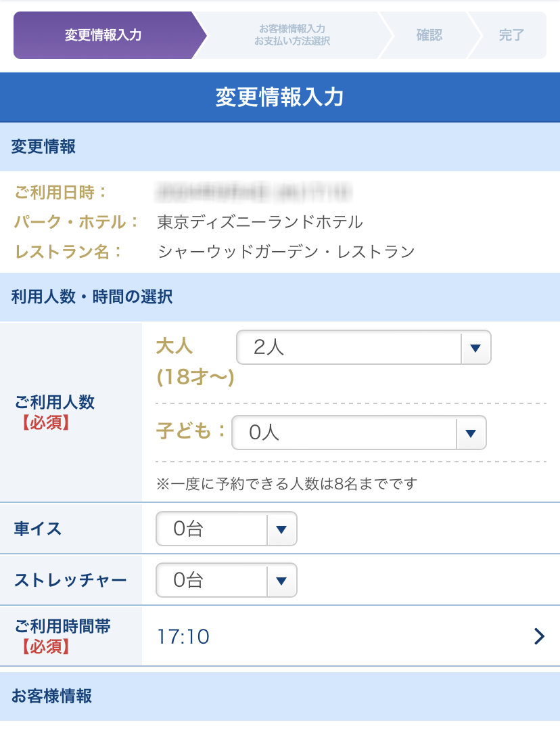This screenshot has width=560, height=729.
Task: Go to the お客様情報入力 お支払い方法選択 step
Action: pyautogui.click(x=291, y=35)
